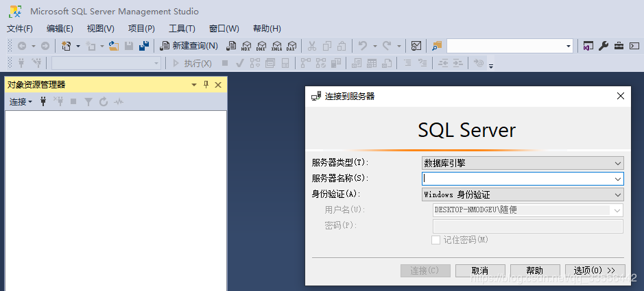Image resolution: width=644 pixels, height=291 pixels.
Task: Click the 执行(X) execute button
Action: tap(192, 63)
